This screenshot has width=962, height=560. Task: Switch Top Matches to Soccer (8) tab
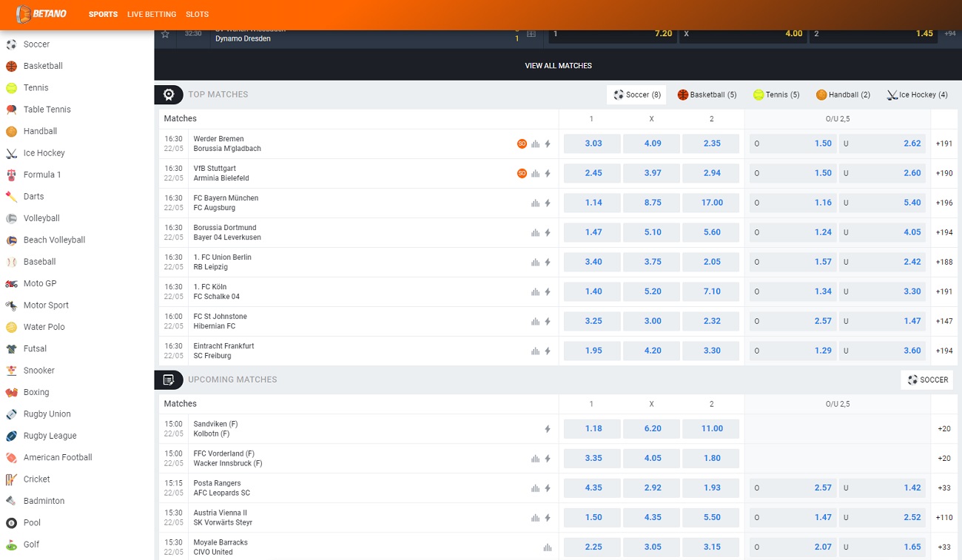click(636, 95)
